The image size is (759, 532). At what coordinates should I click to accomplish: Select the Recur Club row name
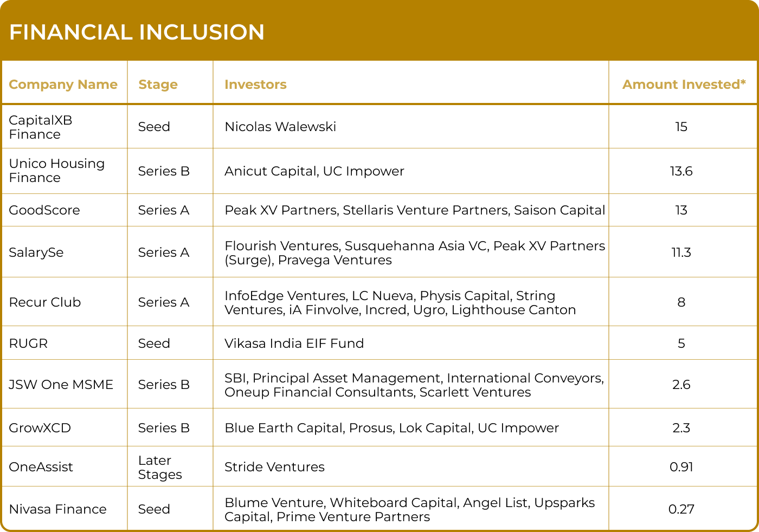coord(45,302)
